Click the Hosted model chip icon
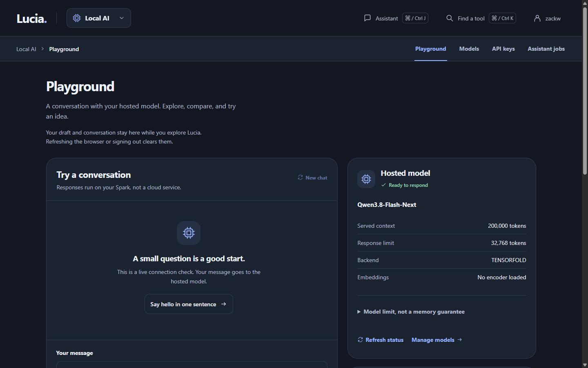The height and width of the screenshot is (368, 588). (x=366, y=179)
